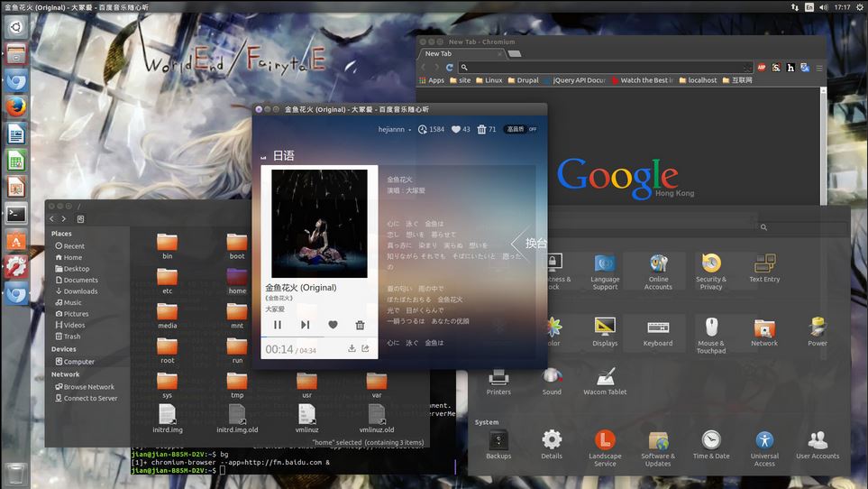Go forward in file manager
This screenshot has width=868, height=489.
pos(64,219)
